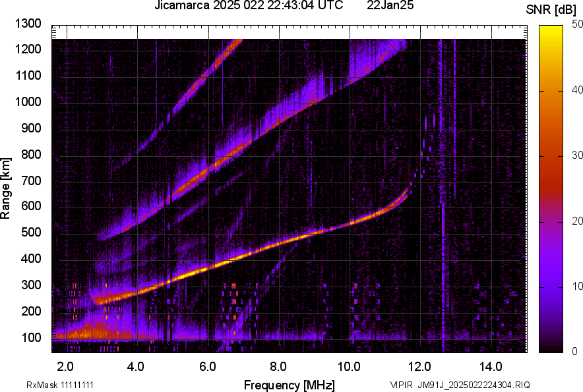This screenshot has height=392, width=583.
Task: Click the VIPIR RIQ filename label
Action: [460, 385]
